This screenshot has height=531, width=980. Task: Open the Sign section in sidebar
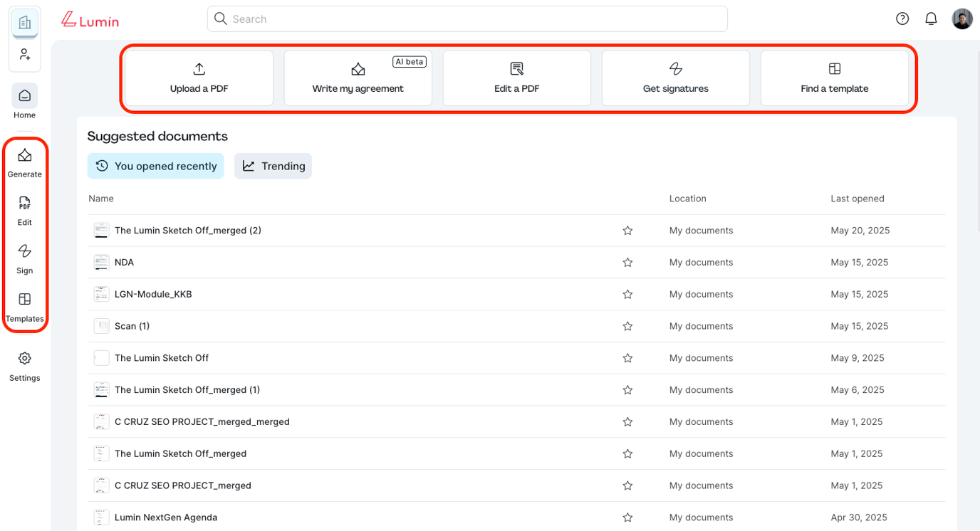coord(25,251)
